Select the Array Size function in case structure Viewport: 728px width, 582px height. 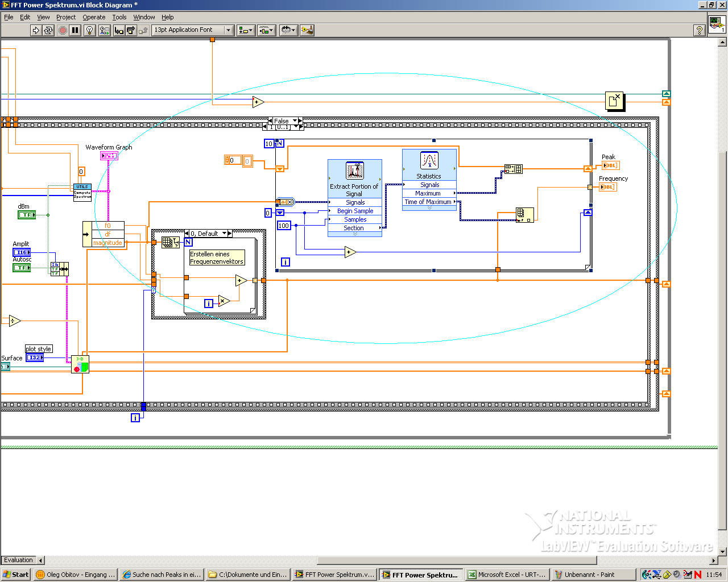[x=171, y=243]
